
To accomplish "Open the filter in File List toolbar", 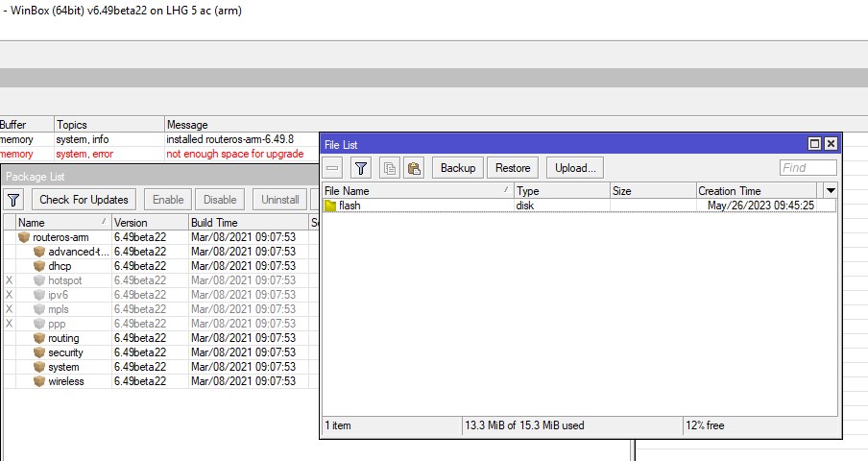I will [x=361, y=168].
